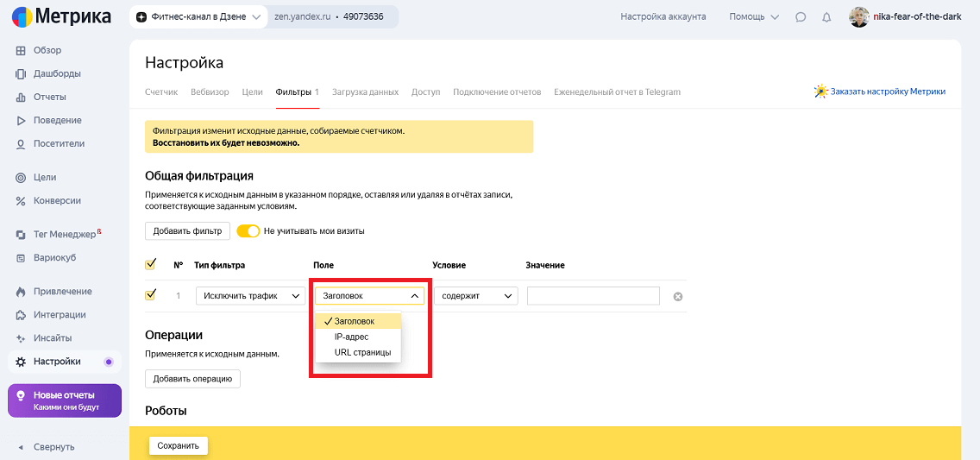
Task: Click the Сохранить button
Action: [x=178, y=446]
